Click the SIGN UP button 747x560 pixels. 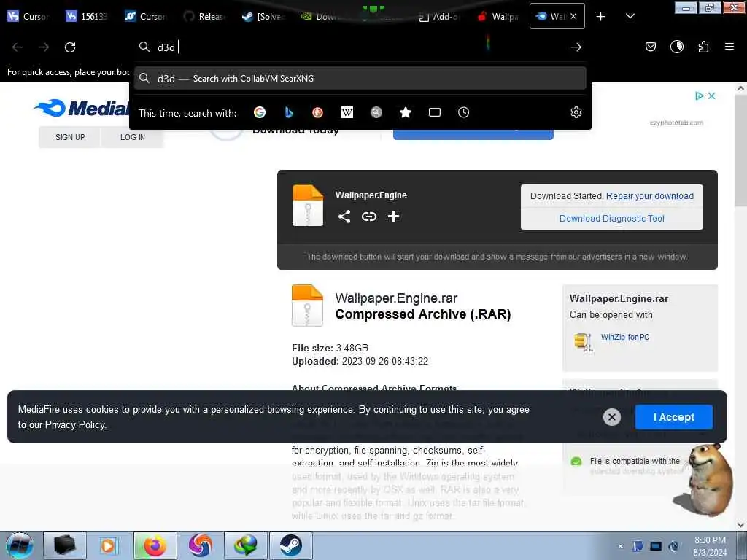(x=70, y=137)
